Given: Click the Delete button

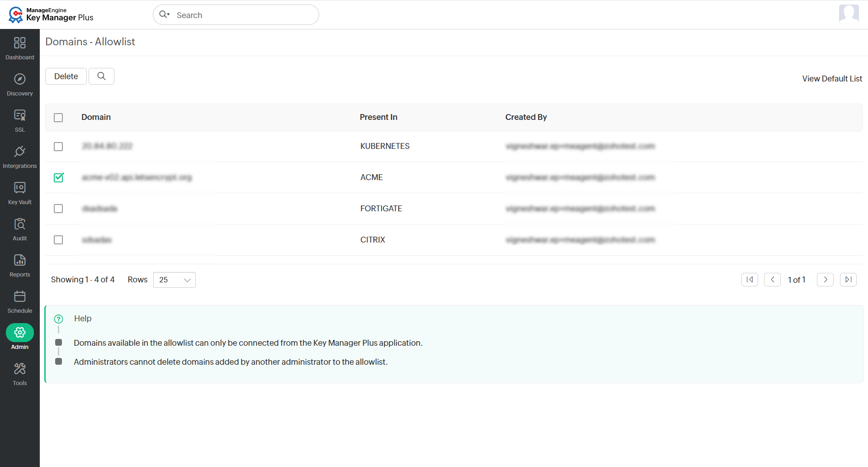Looking at the screenshot, I should [x=66, y=76].
